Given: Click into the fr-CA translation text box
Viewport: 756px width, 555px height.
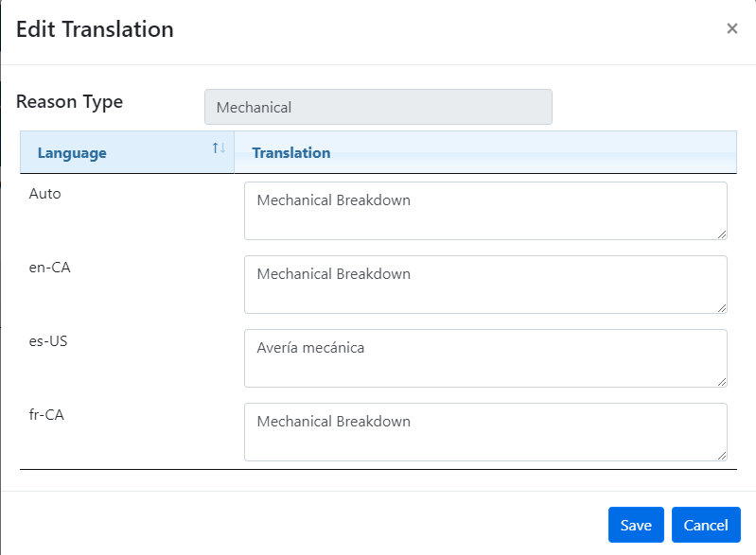Looking at the screenshot, I should coord(484,432).
